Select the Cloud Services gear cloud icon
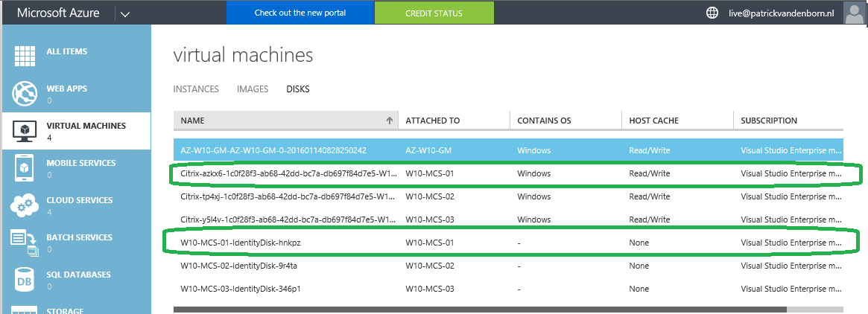Image resolution: width=868 pixels, height=314 pixels. 25,205
